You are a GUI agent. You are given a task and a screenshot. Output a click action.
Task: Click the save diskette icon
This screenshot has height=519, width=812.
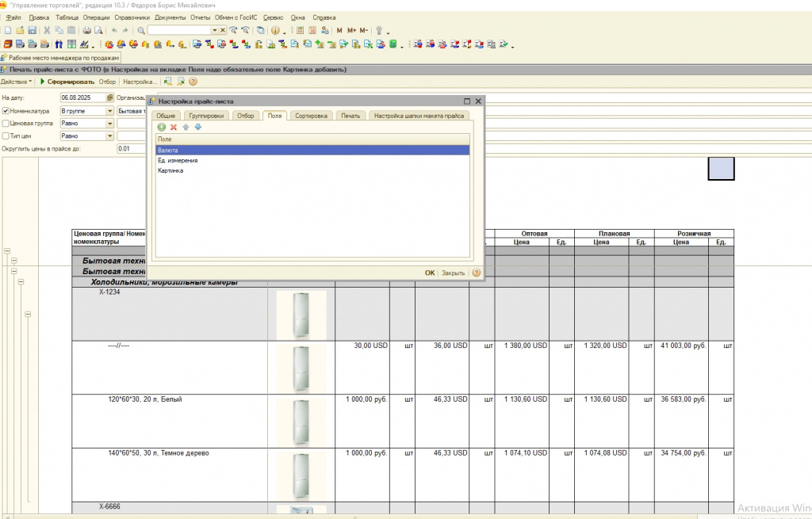point(33,30)
